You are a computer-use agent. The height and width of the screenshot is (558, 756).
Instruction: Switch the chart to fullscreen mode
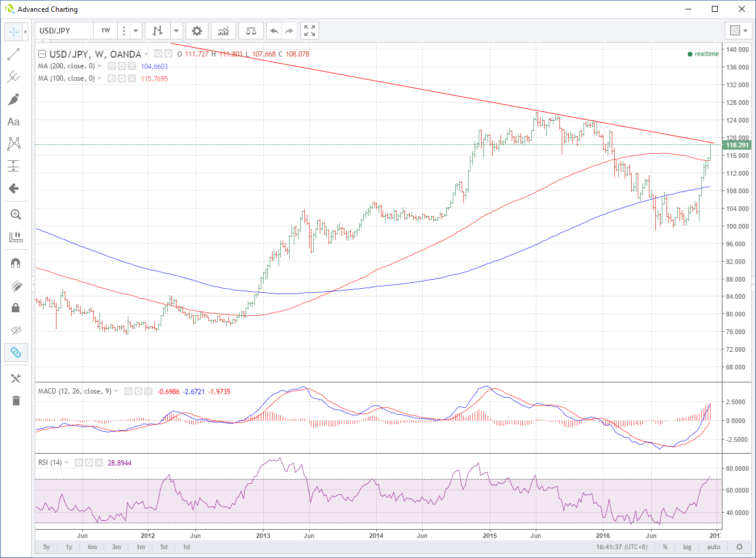[310, 31]
